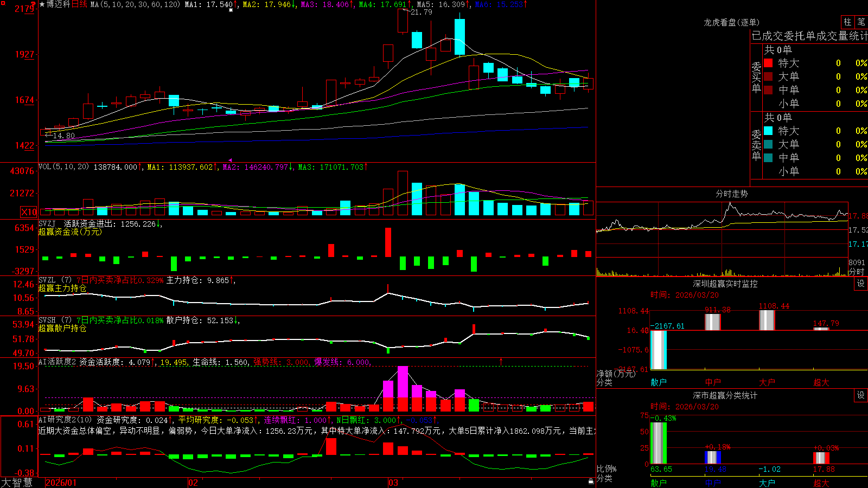Switch 龙虎看盘 to 柱 bar view

847,22
